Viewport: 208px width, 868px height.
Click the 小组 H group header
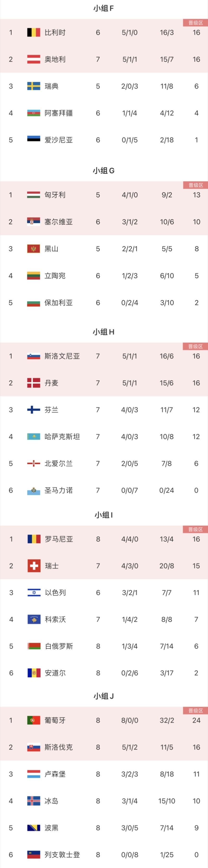pos(104,332)
